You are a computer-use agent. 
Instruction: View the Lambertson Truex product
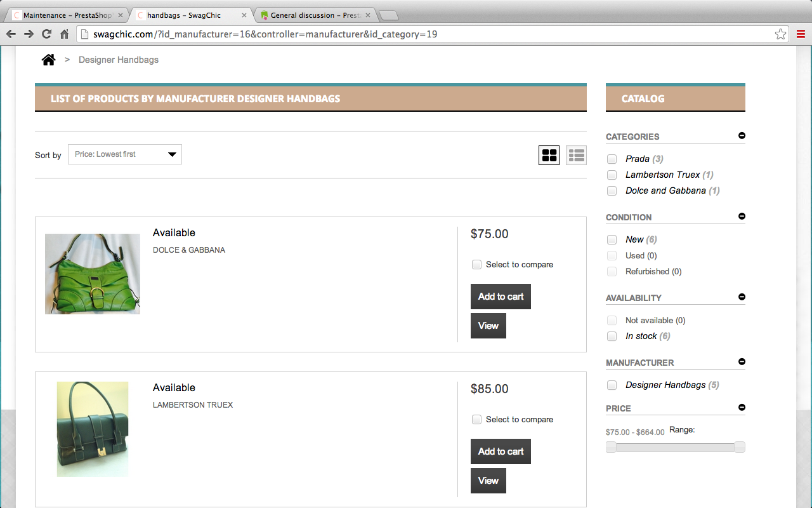(x=488, y=481)
